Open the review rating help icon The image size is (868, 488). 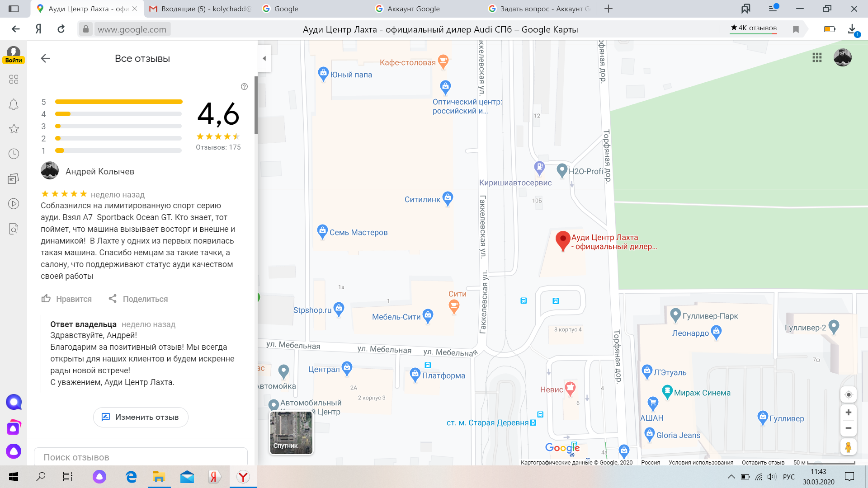244,87
